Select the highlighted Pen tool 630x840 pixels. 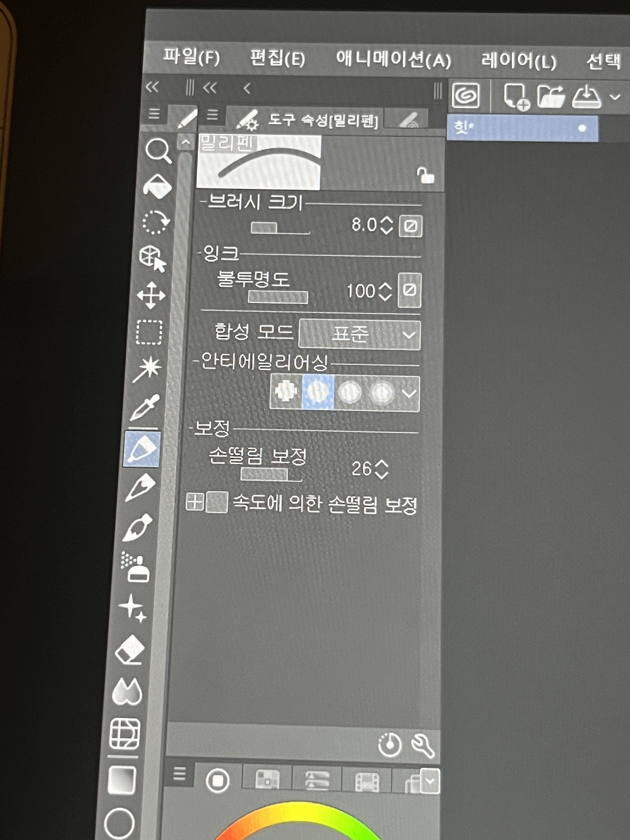point(142,450)
